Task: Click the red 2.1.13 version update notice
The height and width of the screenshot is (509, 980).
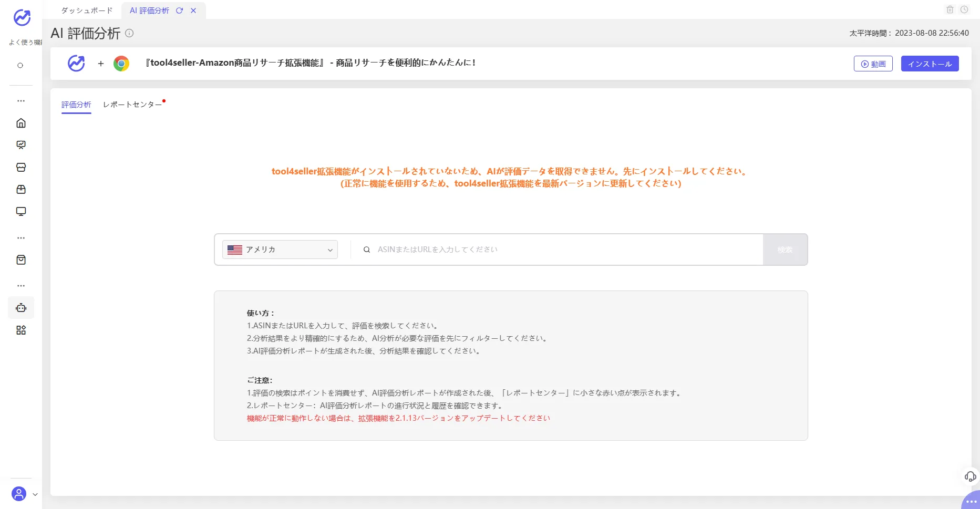Action: point(398,418)
